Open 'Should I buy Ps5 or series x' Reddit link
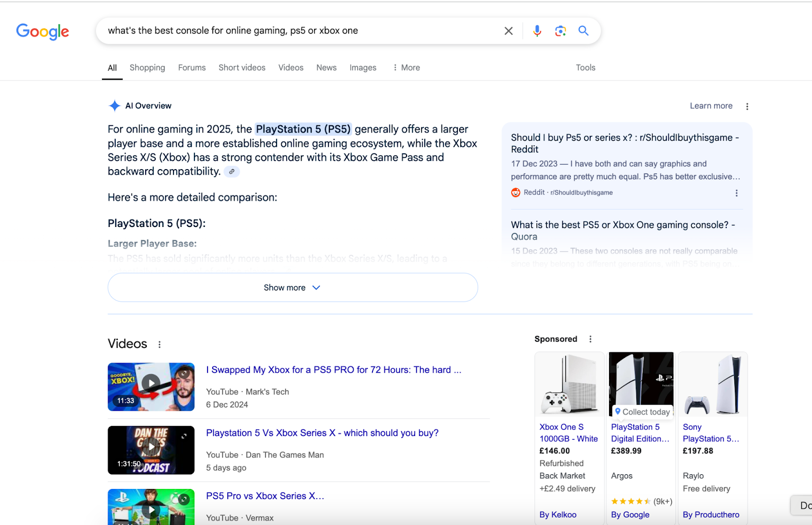 [625, 143]
